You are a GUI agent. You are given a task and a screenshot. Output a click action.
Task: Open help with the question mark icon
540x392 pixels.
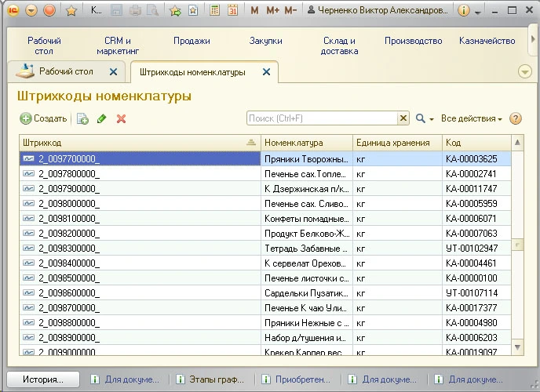coord(516,118)
